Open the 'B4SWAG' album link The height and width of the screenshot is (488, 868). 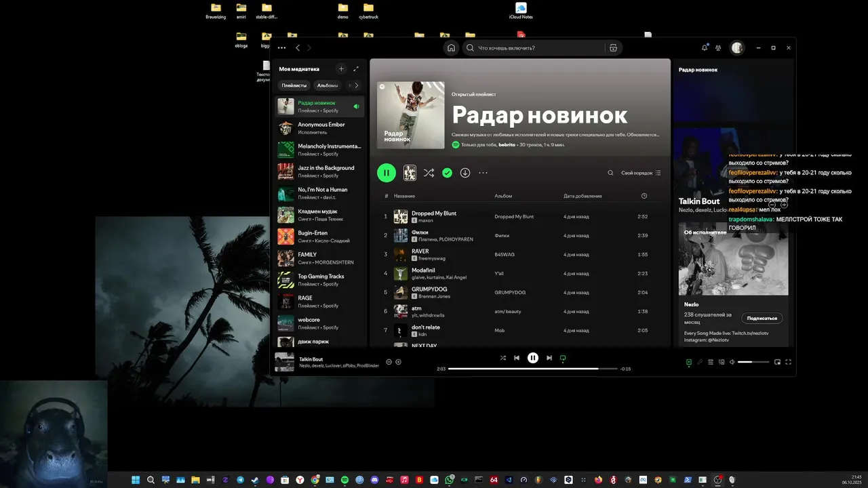505,254
